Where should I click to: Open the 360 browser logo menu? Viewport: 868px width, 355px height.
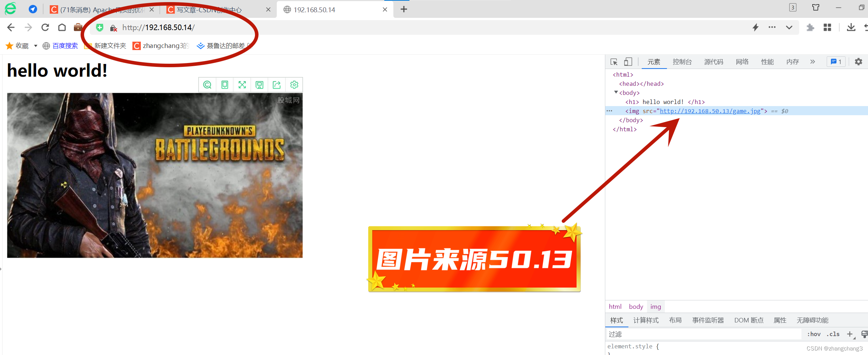coord(11,9)
